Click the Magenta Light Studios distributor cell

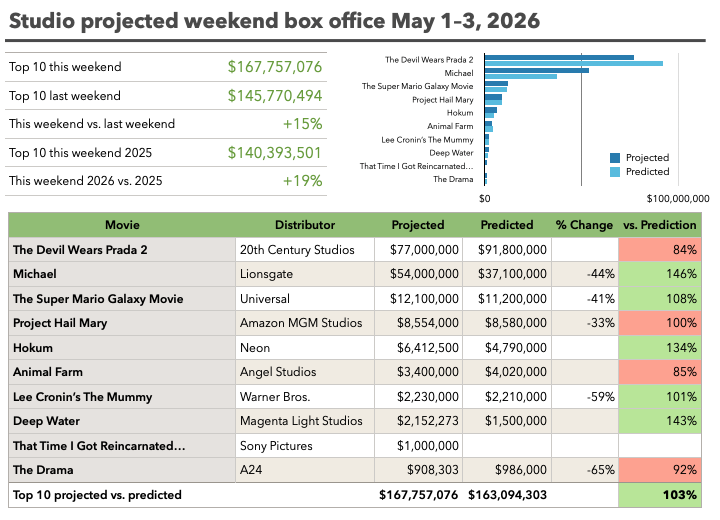[305, 421]
